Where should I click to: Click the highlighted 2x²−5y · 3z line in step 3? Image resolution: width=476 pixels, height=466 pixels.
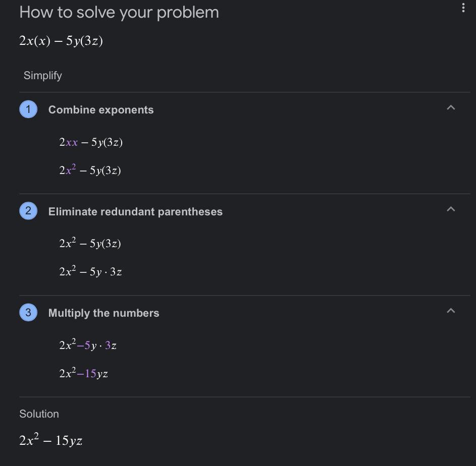[x=88, y=344]
